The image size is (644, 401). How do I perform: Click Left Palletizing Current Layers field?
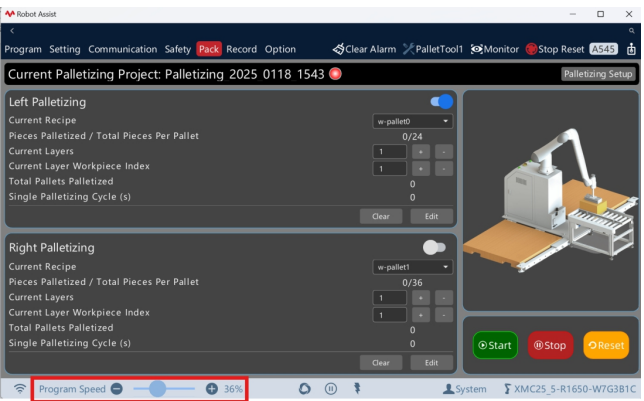click(390, 152)
